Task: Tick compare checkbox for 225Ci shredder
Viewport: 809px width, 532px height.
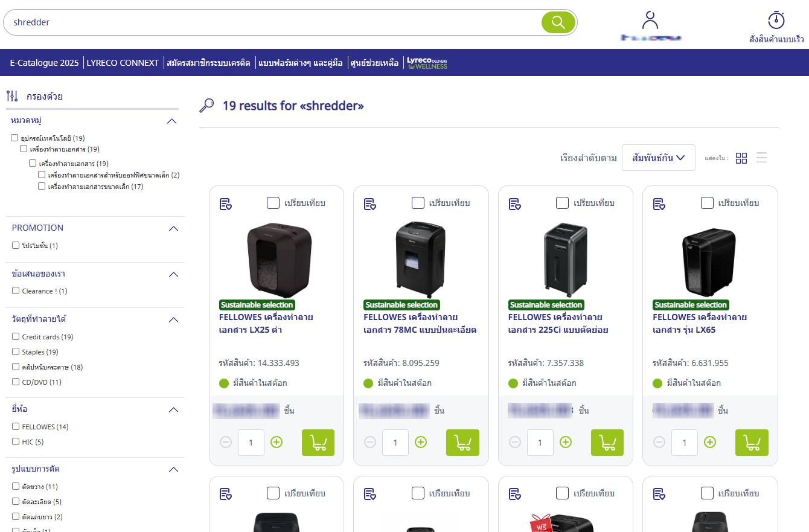Action: click(x=562, y=203)
